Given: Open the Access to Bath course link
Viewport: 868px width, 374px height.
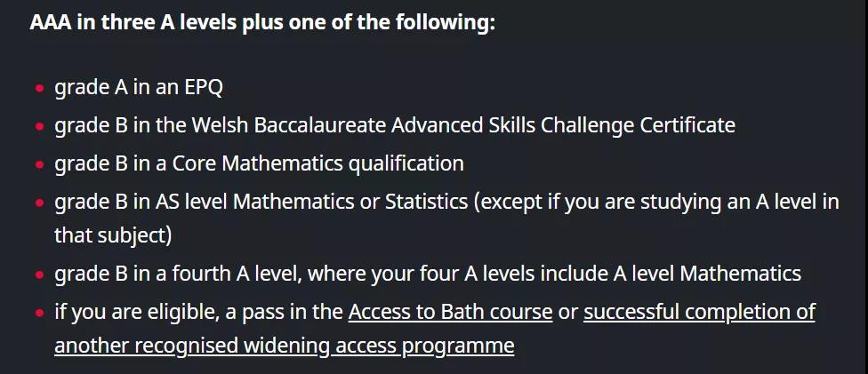Looking at the screenshot, I should click(450, 312).
